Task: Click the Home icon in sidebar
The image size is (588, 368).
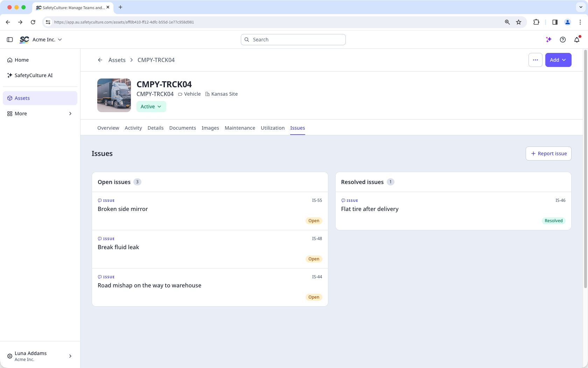Action: 10,60
